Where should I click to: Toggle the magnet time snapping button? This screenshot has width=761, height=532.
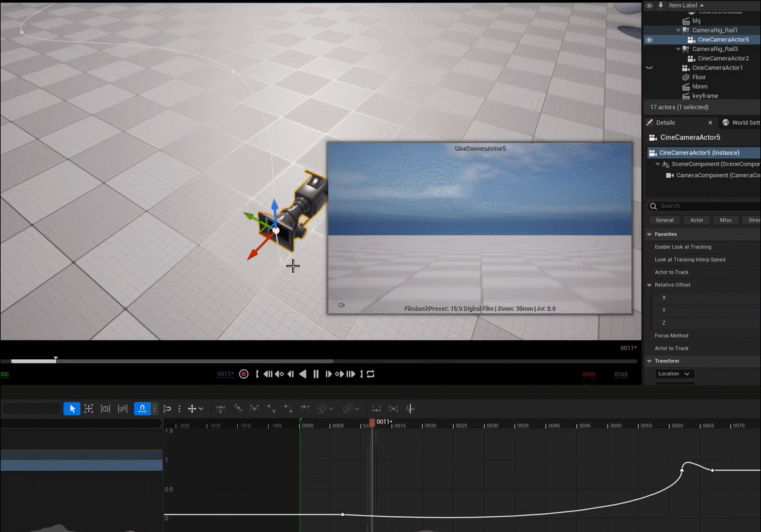pos(142,409)
